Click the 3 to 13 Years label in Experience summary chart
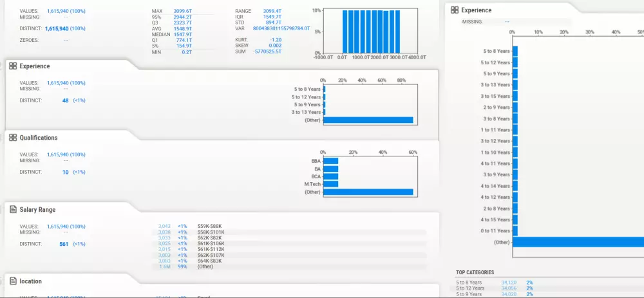Viewport: 644px width, 298px height. point(306,112)
